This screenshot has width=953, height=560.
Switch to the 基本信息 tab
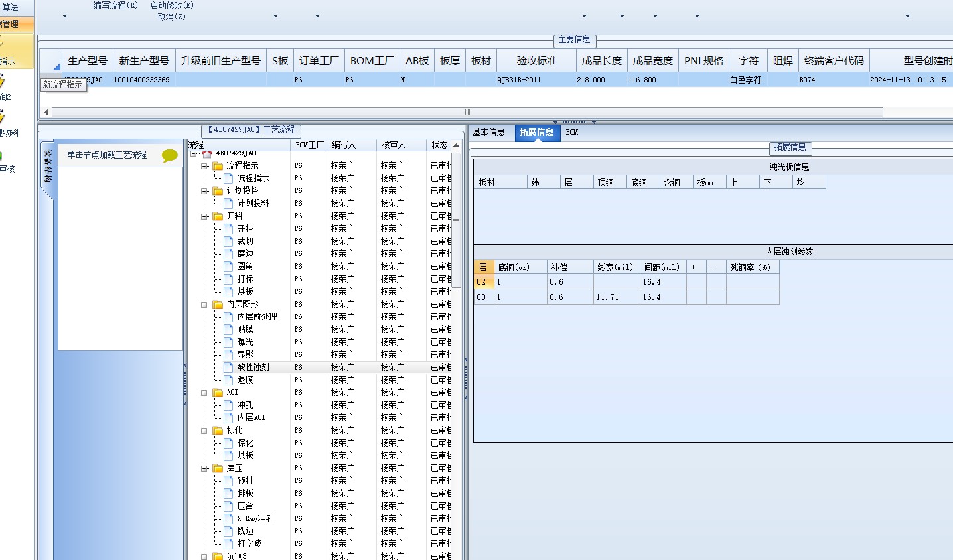[488, 133]
